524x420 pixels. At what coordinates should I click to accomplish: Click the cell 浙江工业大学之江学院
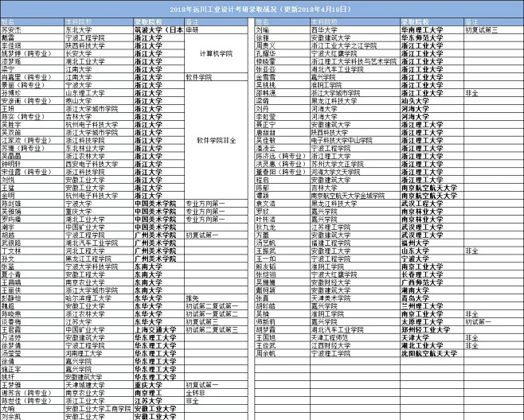(355, 45)
